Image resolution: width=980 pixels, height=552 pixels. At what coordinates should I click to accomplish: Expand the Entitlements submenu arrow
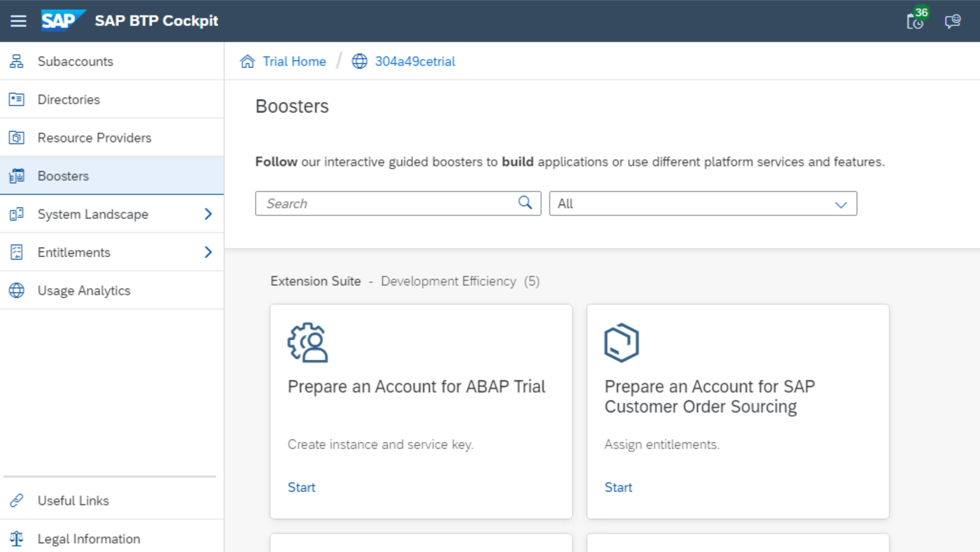208,252
